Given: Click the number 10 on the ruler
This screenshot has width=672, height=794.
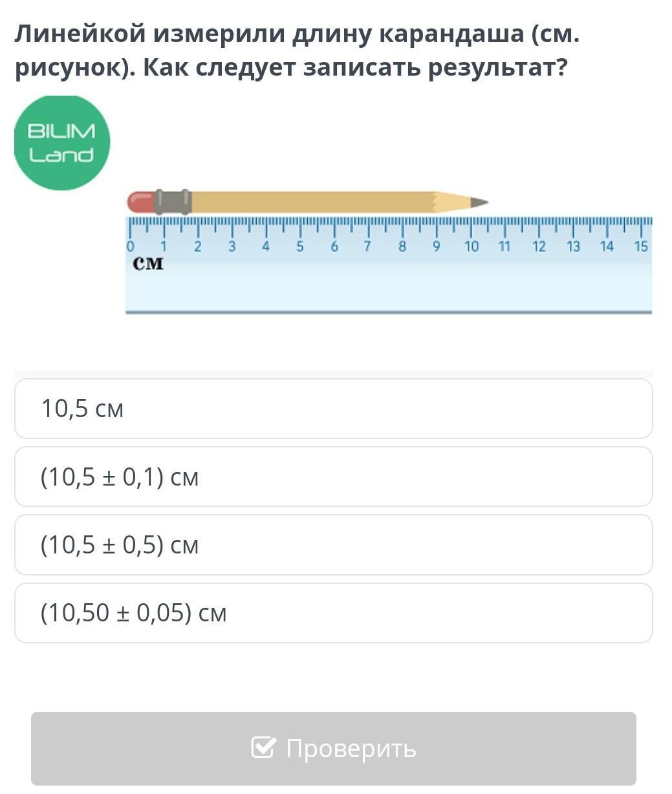Looking at the screenshot, I should (471, 246).
